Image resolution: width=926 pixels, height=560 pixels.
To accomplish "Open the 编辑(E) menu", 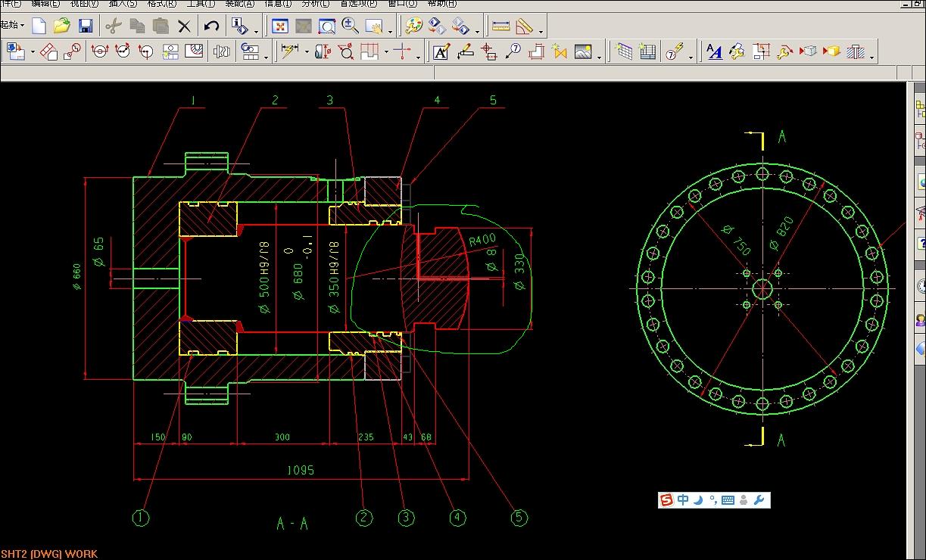I will tap(45, 4).
